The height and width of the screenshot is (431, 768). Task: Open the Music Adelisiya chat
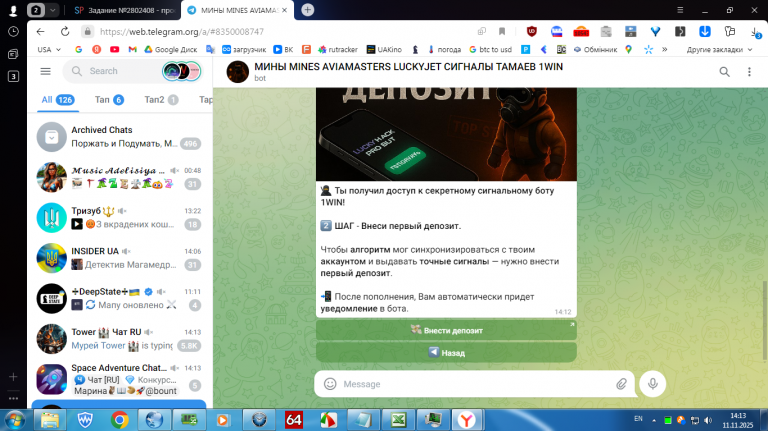point(120,177)
